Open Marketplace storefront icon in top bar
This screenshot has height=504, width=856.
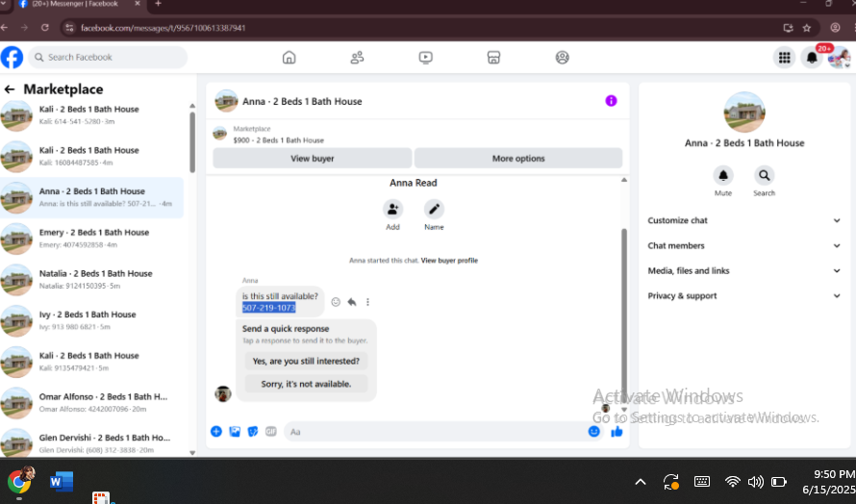pos(493,58)
